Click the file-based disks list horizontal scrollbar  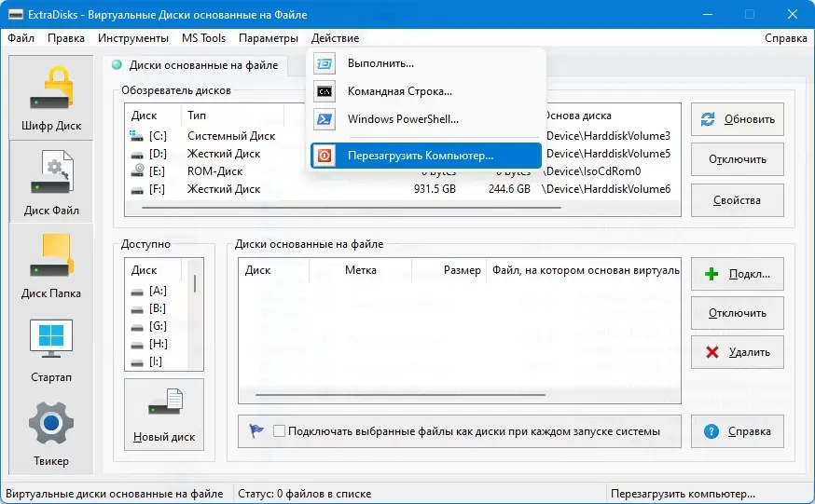400,395
